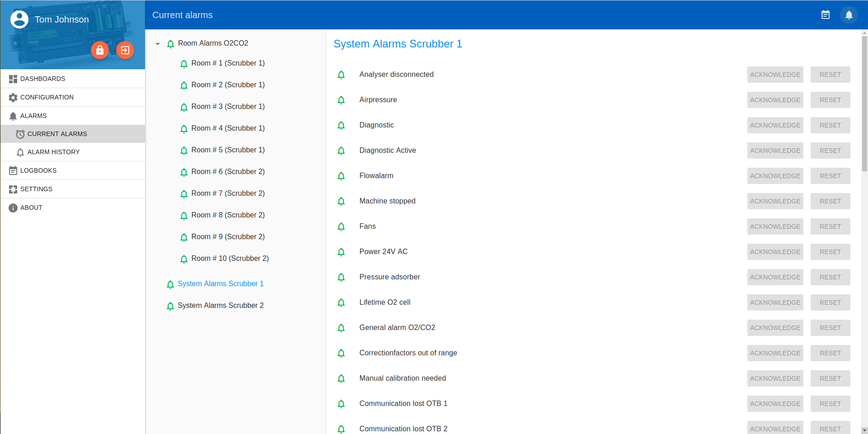This screenshot has width=868, height=434.
Task: Click the scroll down arrow of scrollbar
Action: tap(864, 430)
